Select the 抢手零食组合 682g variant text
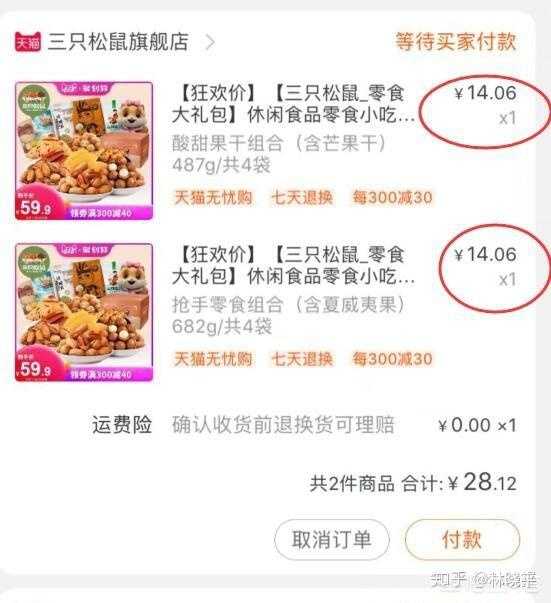 click(288, 316)
